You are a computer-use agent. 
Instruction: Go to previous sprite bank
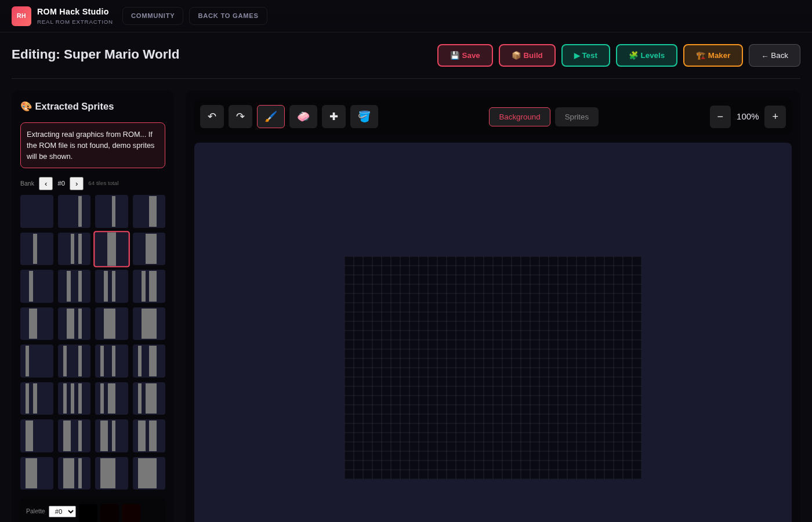[x=46, y=183]
